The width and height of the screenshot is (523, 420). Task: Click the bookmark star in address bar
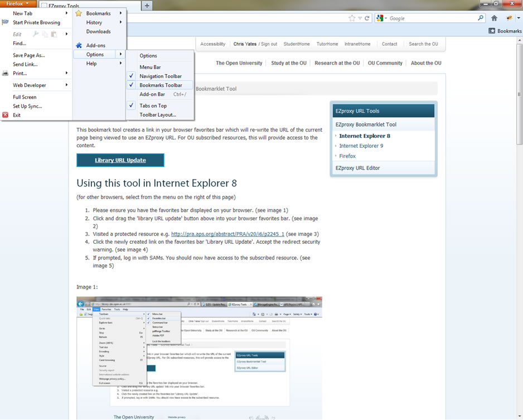coord(352,18)
